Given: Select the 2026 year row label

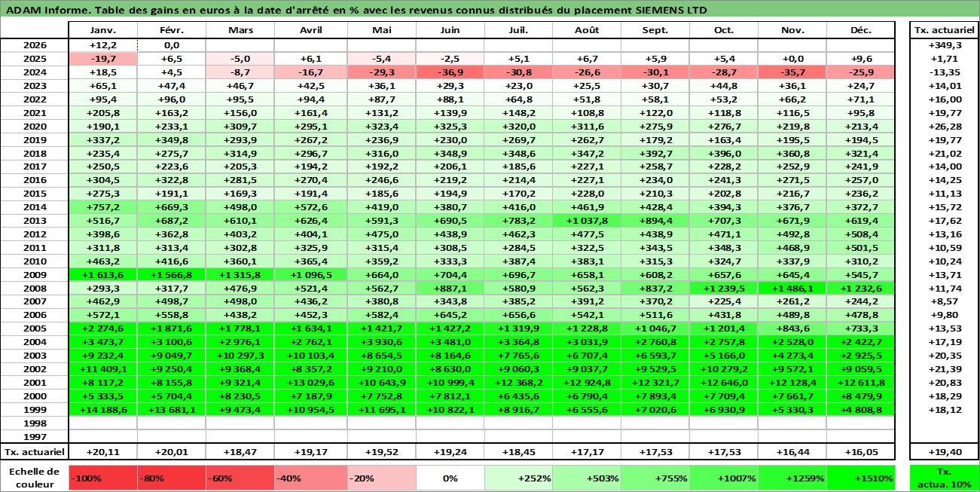Looking at the screenshot, I should pos(34,45).
